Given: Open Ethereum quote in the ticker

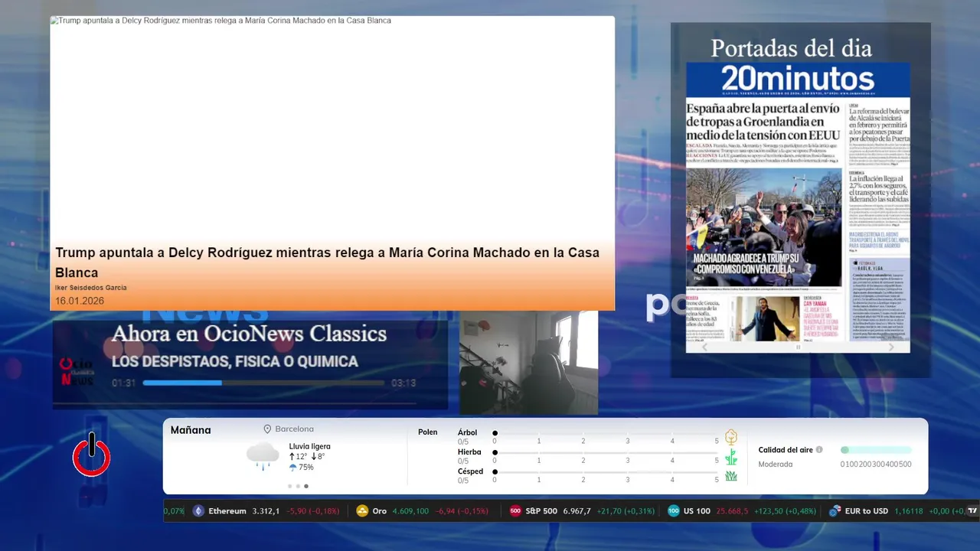Looking at the screenshot, I should tap(266, 511).
